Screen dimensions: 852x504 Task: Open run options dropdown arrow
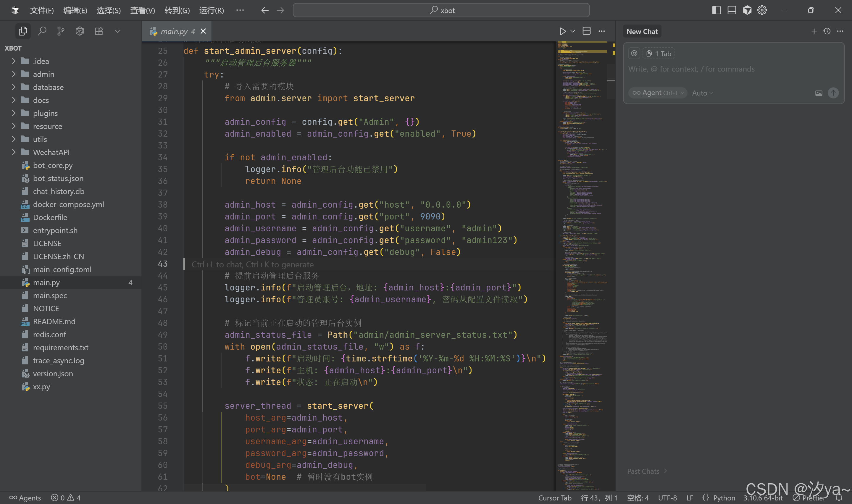[x=573, y=31]
